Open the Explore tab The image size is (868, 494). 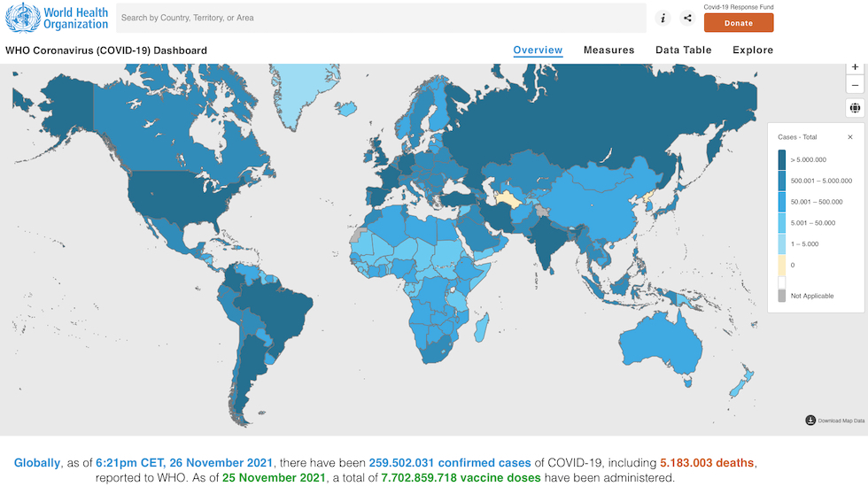pos(753,50)
